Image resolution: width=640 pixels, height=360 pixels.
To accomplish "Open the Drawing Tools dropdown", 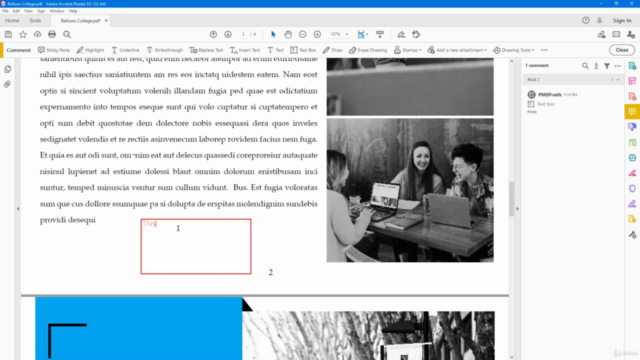I will (x=513, y=50).
